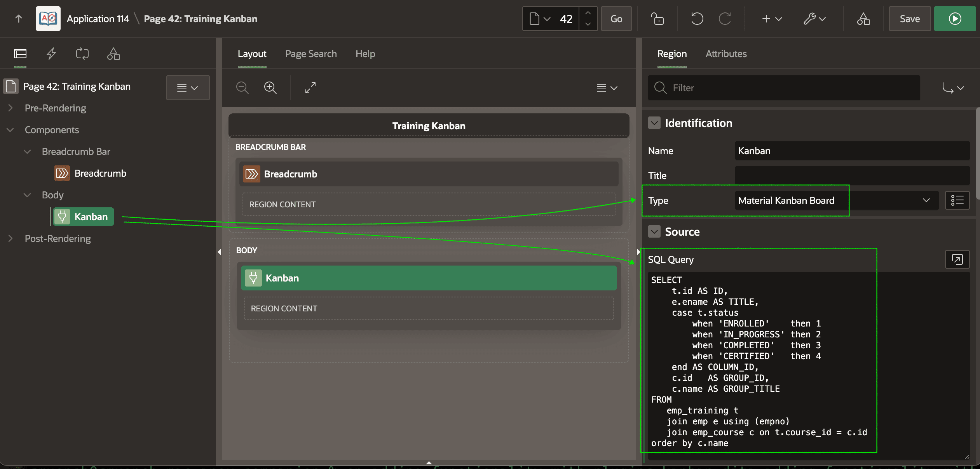The height and width of the screenshot is (469, 980).
Task: Open Shared Components from toolbar
Action: pyautogui.click(x=863, y=19)
